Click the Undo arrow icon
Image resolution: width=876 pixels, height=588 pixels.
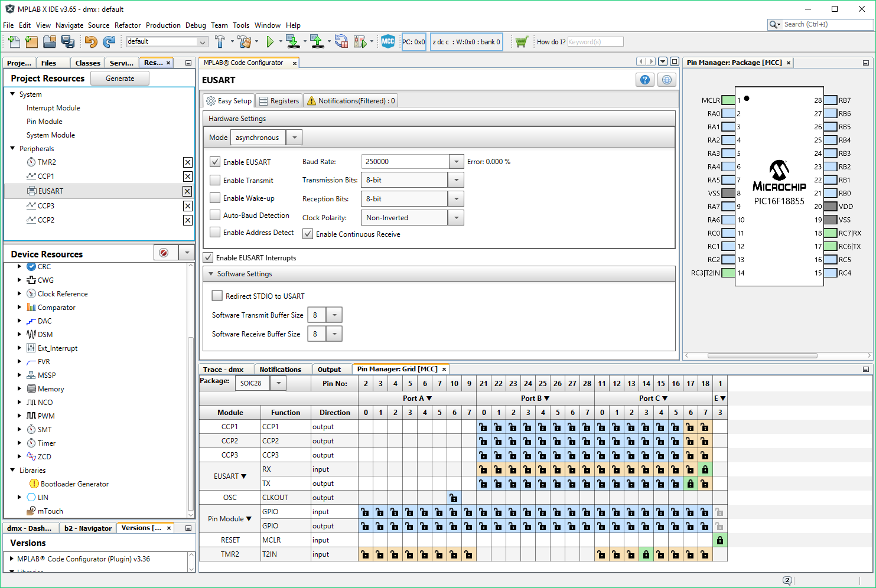(90, 41)
